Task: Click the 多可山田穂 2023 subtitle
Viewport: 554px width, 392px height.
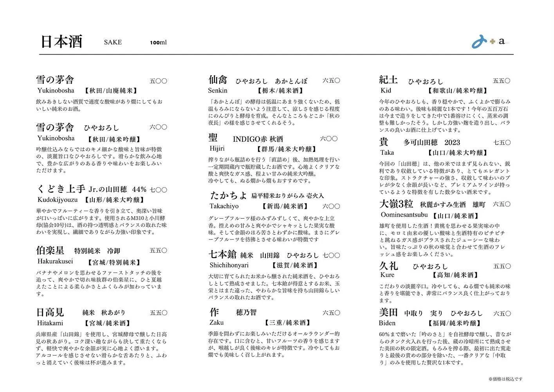Action: pyautogui.click(x=431, y=142)
